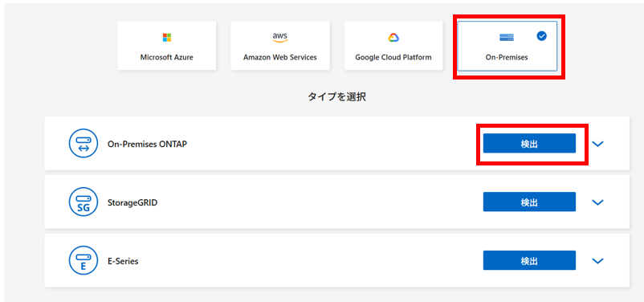Toggle the blue checkmark on On-Premises card

coord(542,36)
